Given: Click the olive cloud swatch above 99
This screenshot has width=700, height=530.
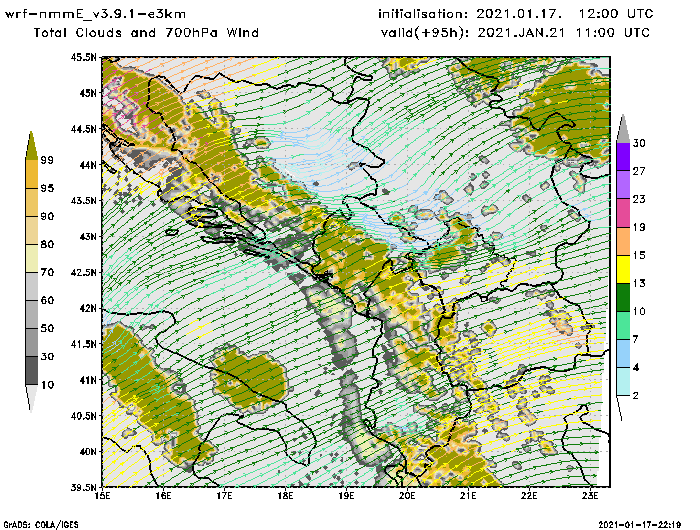Looking at the screenshot, I should [31, 146].
